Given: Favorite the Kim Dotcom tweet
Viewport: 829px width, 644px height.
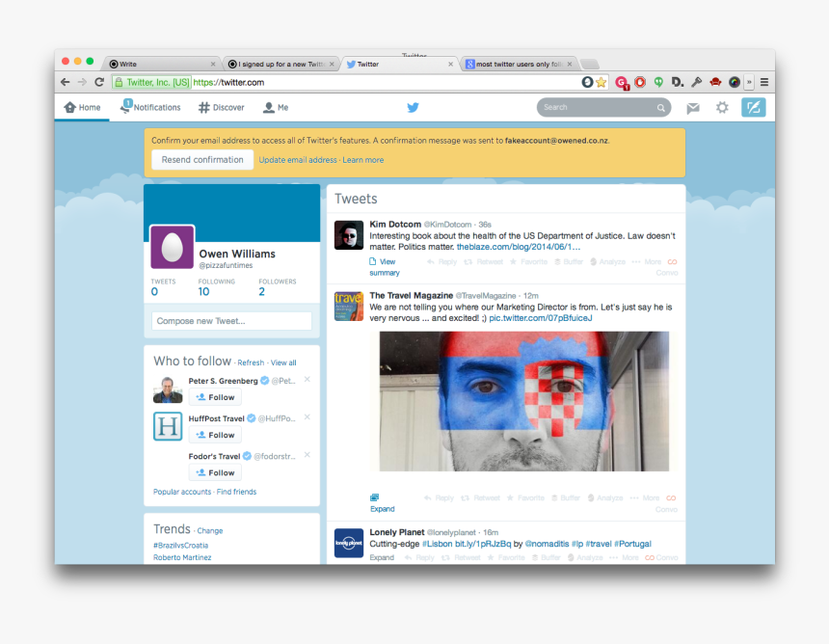Looking at the screenshot, I should coord(528,261).
